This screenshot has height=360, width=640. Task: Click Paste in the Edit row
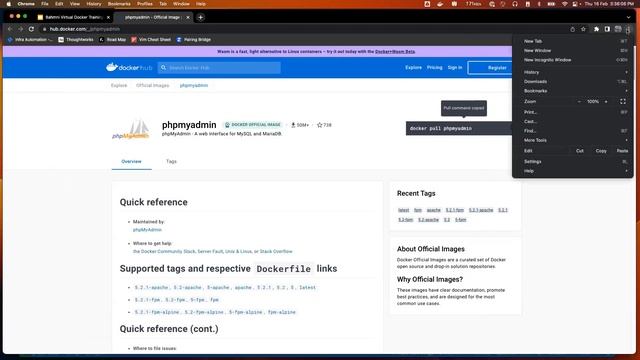(622, 151)
